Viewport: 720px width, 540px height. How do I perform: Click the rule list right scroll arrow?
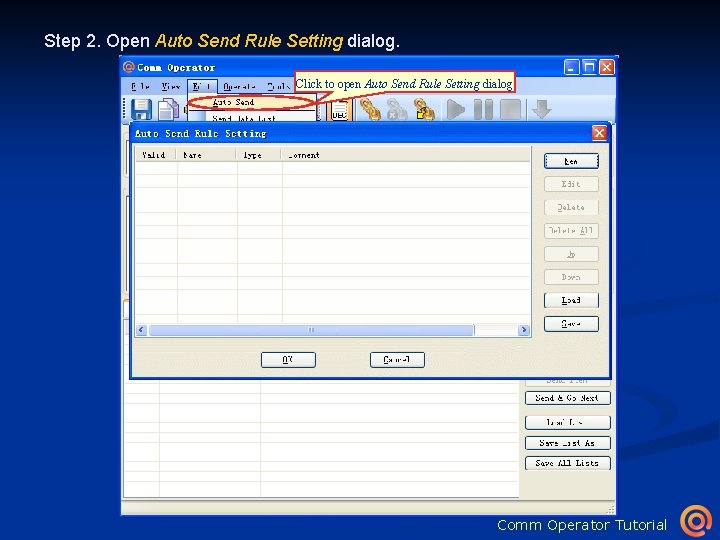tap(523, 330)
